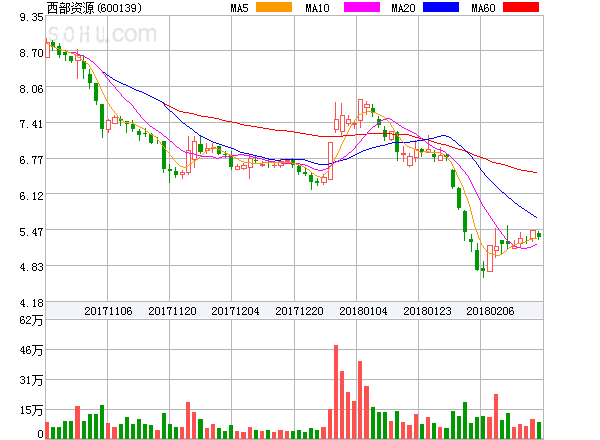The image size is (600, 440).
Task: Click the 20171120 date label
Action: [172, 311]
